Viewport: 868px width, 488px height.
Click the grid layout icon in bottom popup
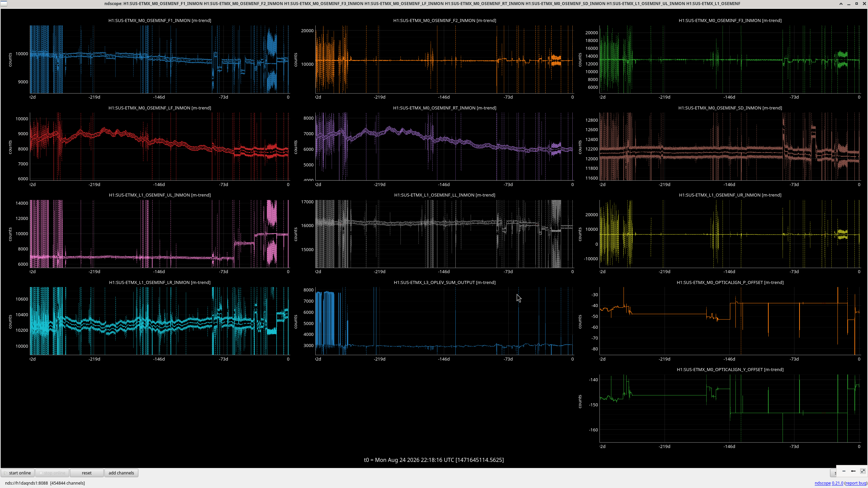pyautogui.click(x=863, y=471)
